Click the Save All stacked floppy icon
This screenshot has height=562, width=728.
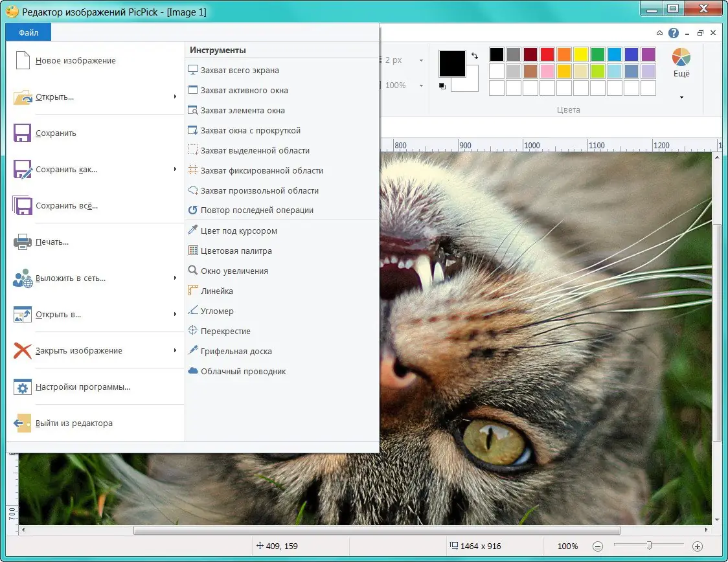[22, 206]
